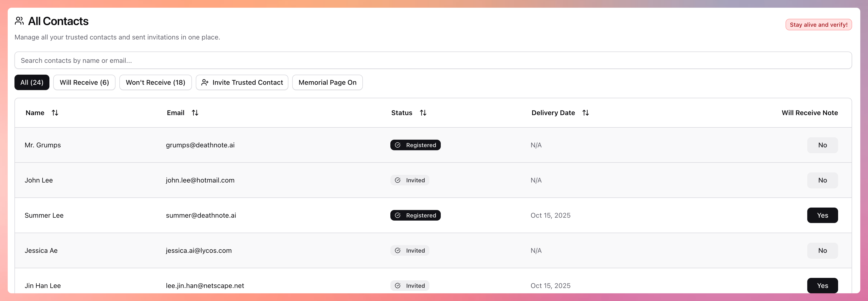Image resolution: width=868 pixels, height=301 pixels.
Task: Select the All (24) filter tab
Action: 32,83
